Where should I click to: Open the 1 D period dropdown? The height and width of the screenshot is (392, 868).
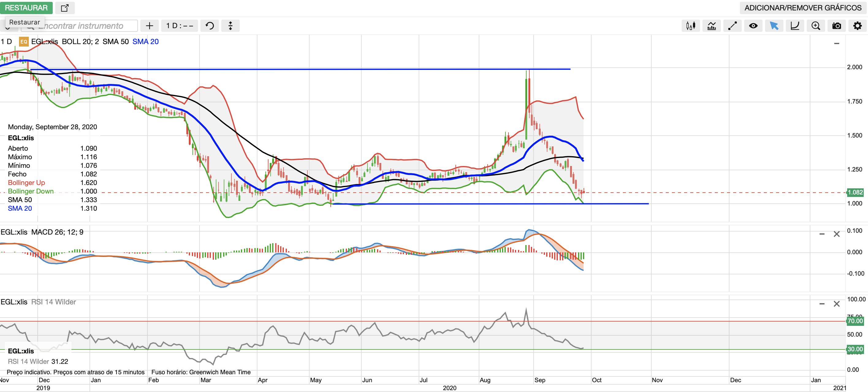pos(179,26)
